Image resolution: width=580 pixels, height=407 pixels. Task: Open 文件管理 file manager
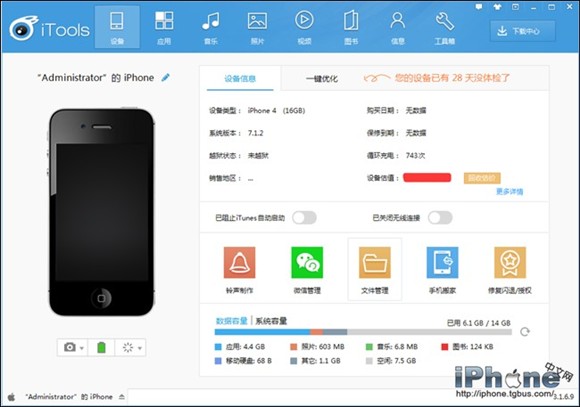[x=374, y=270]
